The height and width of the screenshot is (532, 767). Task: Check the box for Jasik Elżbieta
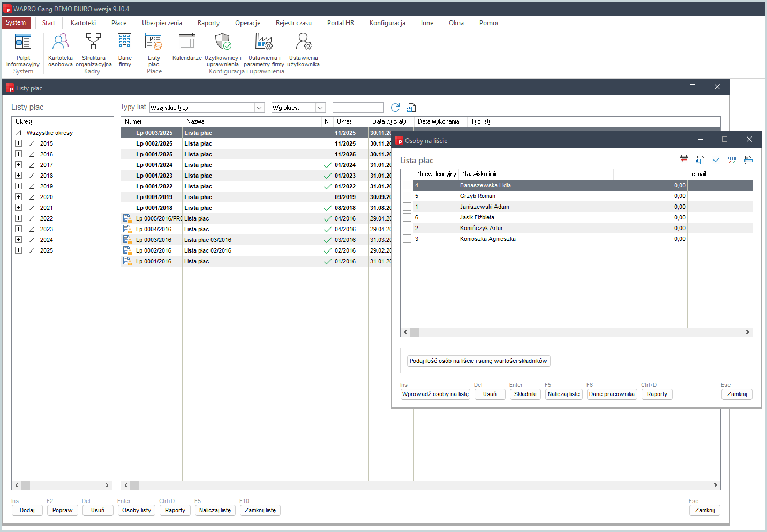point(407,217)
